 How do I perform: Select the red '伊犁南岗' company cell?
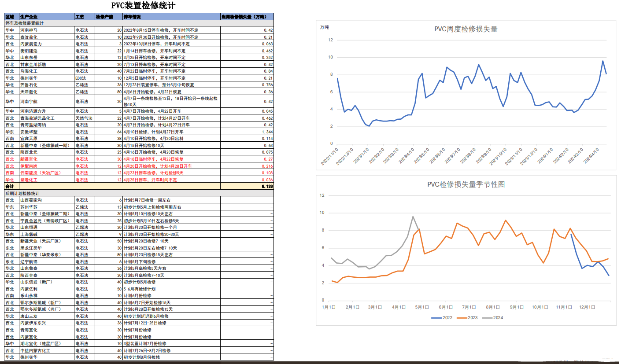pos(47,166)
